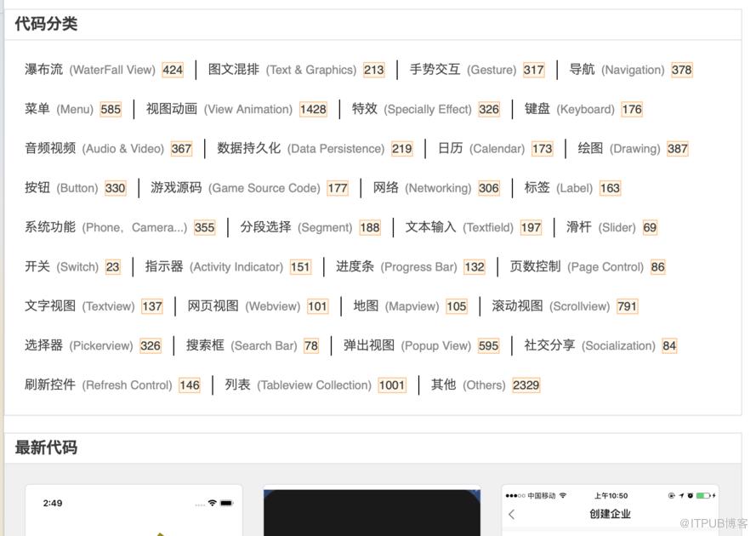Image resolution: width=756 pixels, height=536 pixels.
Task: Open 系统功能 (Phone, Camera...) category
Action: point(105,227)
